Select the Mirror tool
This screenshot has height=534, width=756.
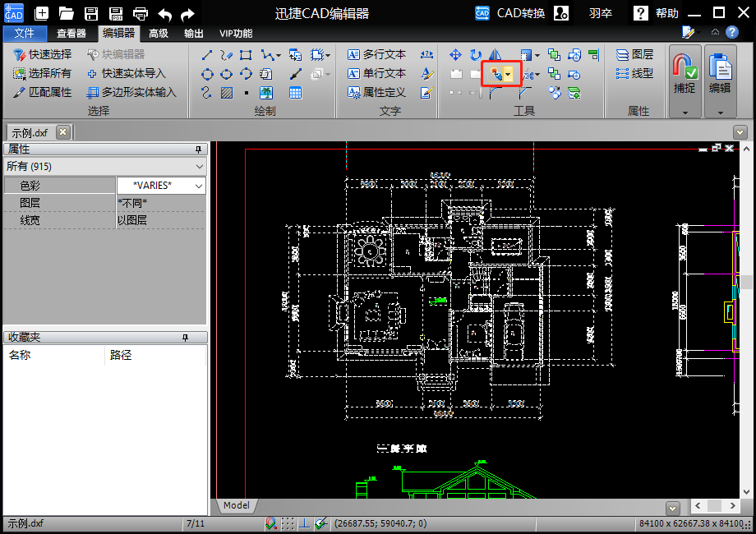click(x=493, y=54)
